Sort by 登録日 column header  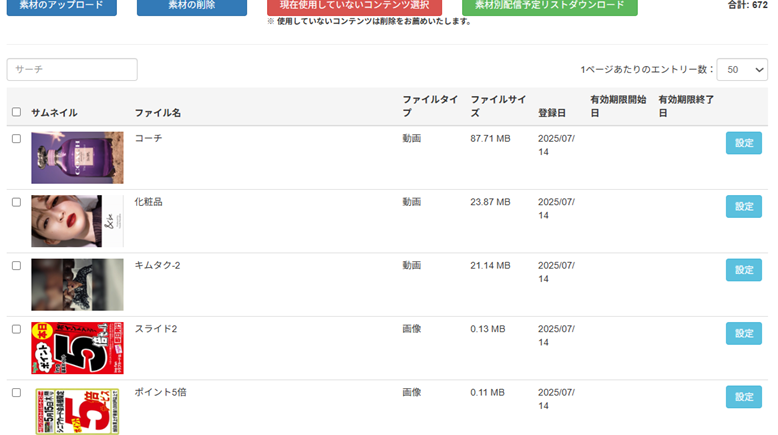coord(552,113)
